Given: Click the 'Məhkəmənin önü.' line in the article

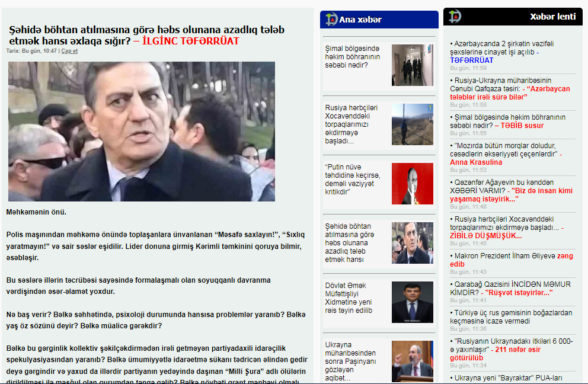Looking at the screenshot, I should pyautogui.click(x=36, y=212).
